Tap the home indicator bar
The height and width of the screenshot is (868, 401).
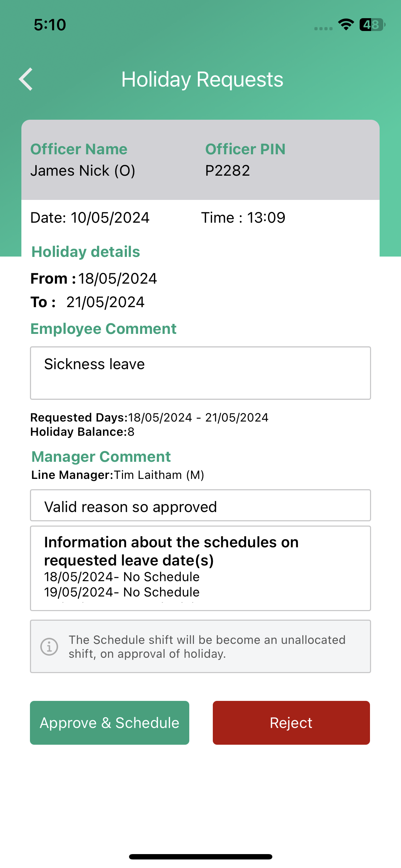coord(200,857)
